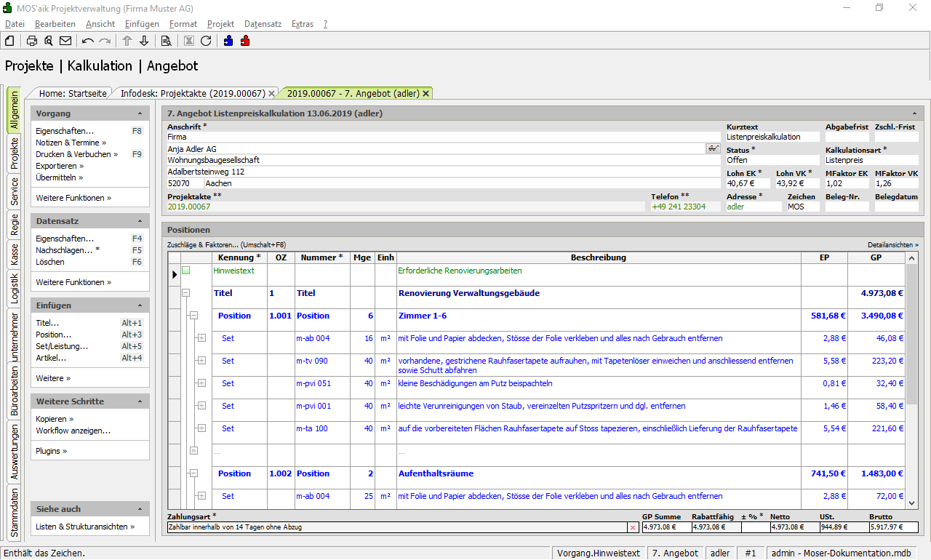The image size is (931, 560).
Task: Collapse the Titel row in the positions tree
Action: [185, 293]
